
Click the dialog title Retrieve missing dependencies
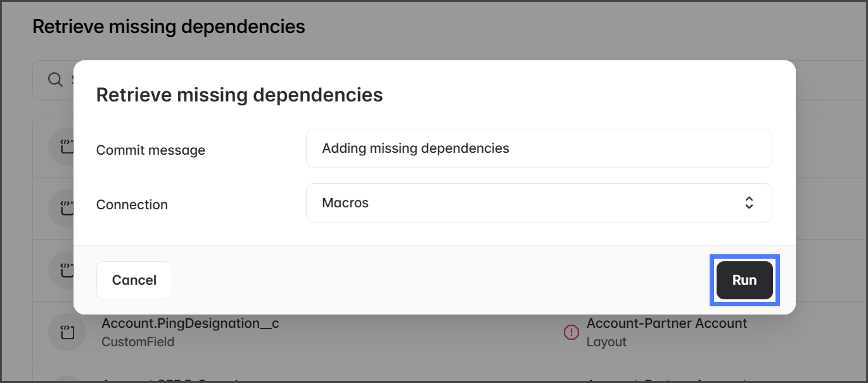pos(239,95)
